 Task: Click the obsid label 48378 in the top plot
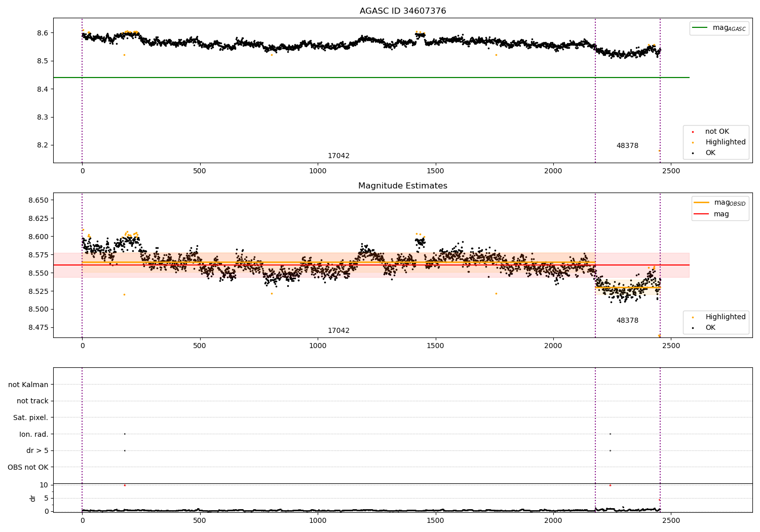[x=627, y=146]
